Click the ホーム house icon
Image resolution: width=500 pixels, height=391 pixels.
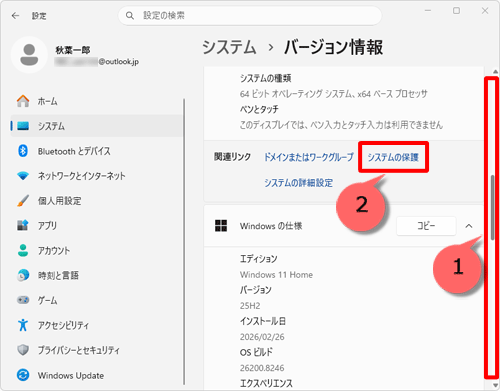pos(23,101)
